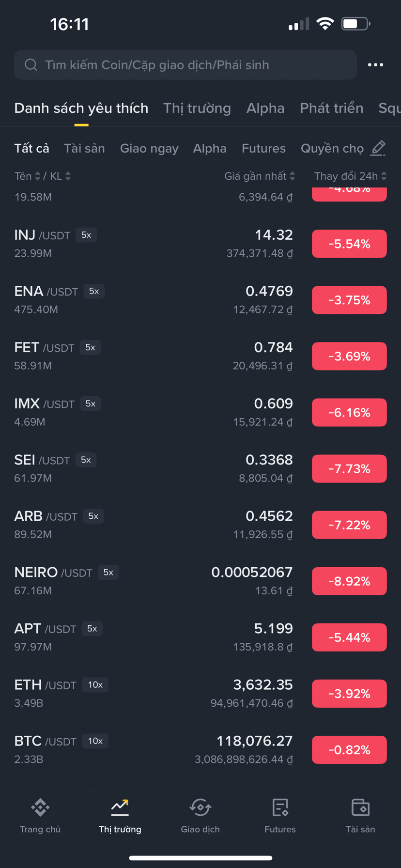Image resolution: width=401 pixels, height=868 pixels.
Task: Tap the BTC -0.82% change button
Action: pyautogui.click(x=349, y=750)
